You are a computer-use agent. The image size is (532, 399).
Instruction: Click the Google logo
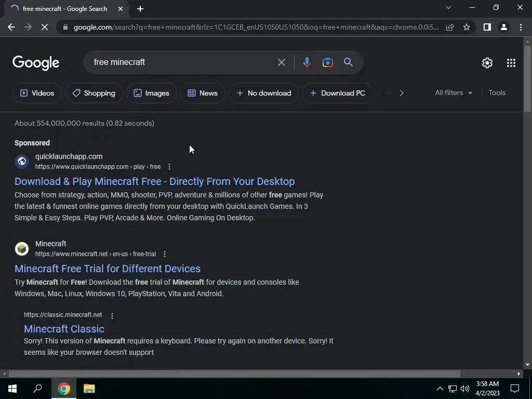pyautogui.click(x=36, y=63)
